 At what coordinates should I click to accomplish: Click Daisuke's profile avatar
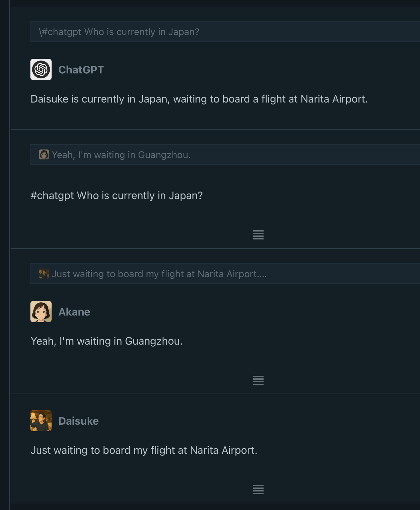click(x=41, y=421)
